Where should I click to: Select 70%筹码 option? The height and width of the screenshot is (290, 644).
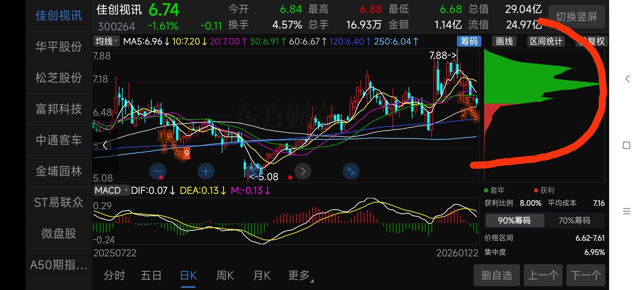tap(574, 220)
